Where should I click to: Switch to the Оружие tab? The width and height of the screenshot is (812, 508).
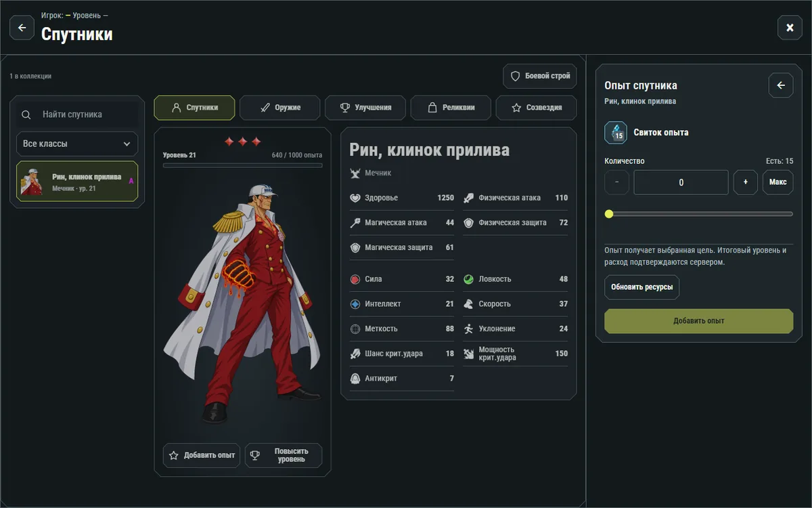(280, 108)
